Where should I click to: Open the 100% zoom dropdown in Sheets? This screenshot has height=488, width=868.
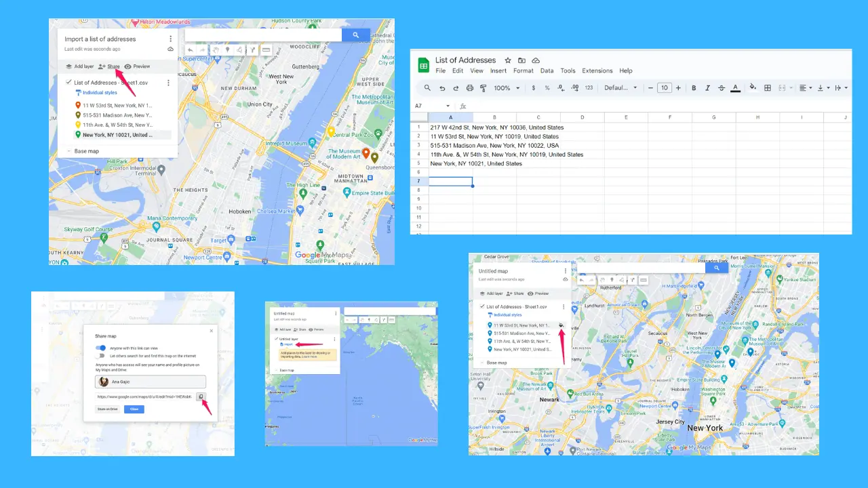[x=507, y=88]
